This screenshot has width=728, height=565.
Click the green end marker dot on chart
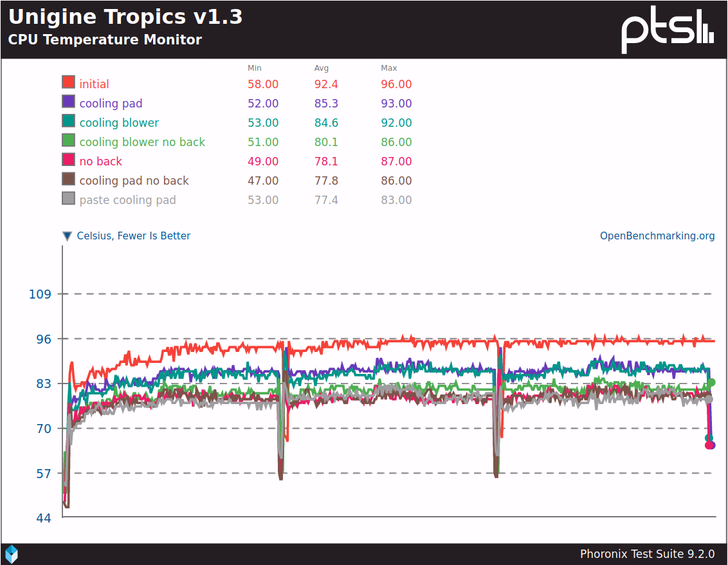(711, 382)
